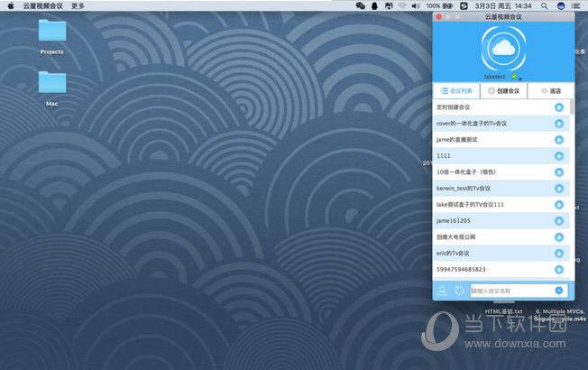
Task: Select the row eric的Tv会议
Action: (501, 254)
